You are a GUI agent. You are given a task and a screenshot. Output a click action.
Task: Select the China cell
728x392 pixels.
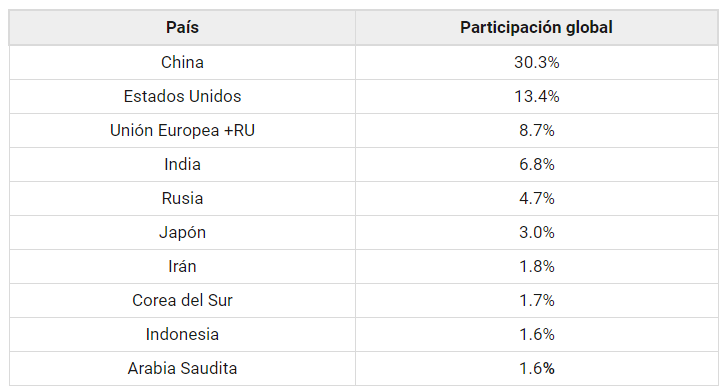coord(182,62)
